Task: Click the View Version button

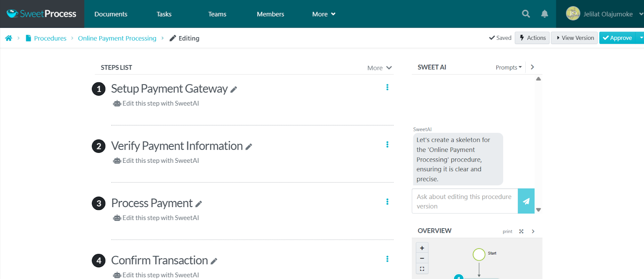Action: point(574,38)
